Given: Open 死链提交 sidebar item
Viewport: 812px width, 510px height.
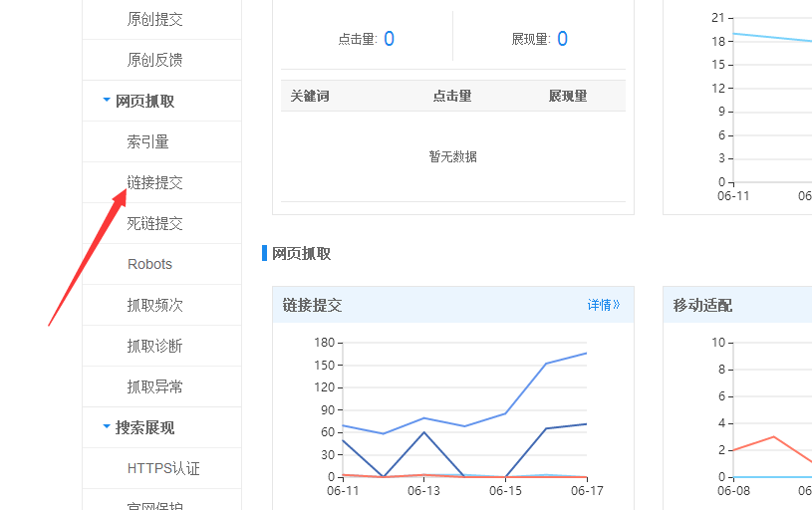Looking at the screenshot, I should tap(154, 223).
